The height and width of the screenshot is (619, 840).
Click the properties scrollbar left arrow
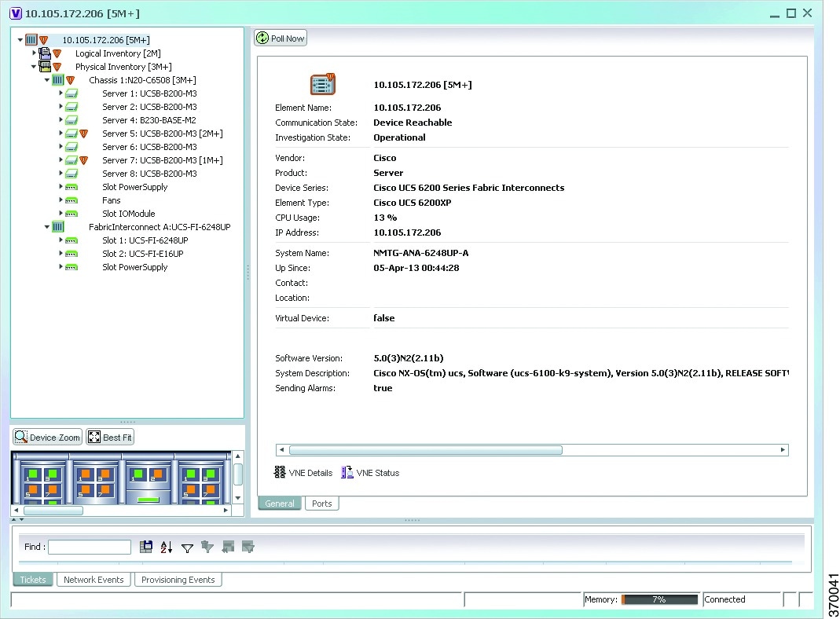click(282, 450)
